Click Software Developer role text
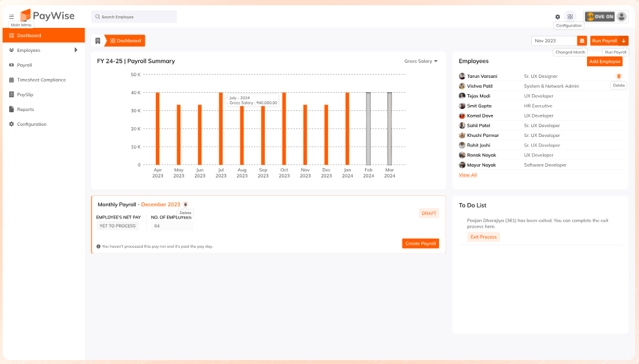 click(545, 165)
